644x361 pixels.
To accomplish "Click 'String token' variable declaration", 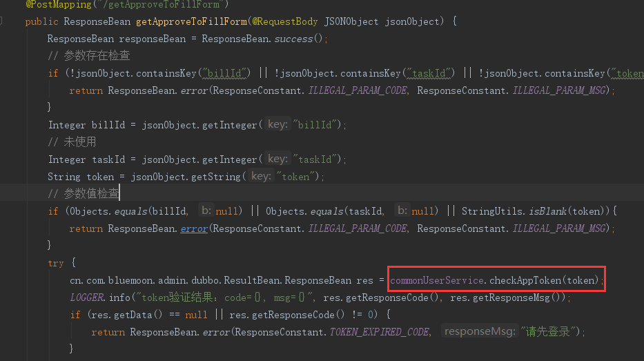I will click(x=81, y=177).
